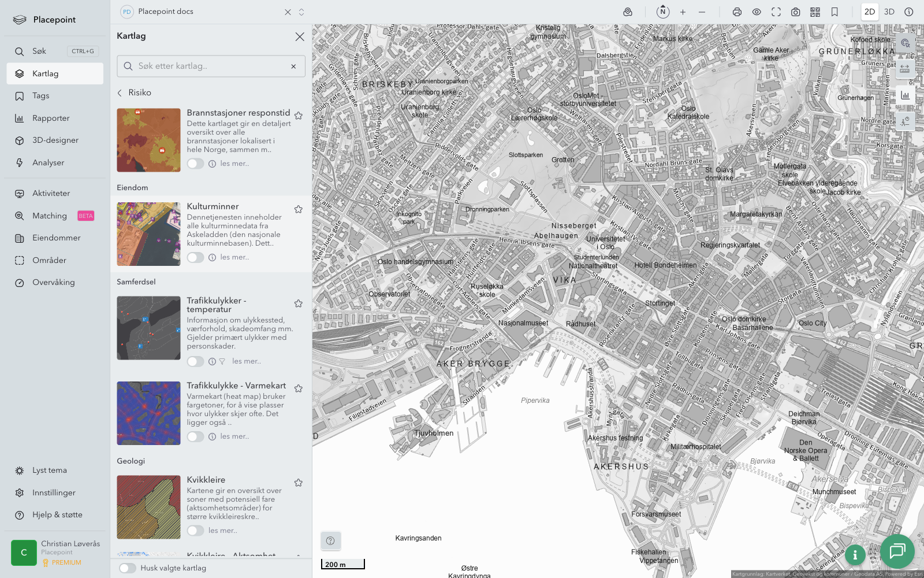Screen dimensions: 924x578
Task: Toggle on the Kulturminner map layer
Action: point(195,257)
